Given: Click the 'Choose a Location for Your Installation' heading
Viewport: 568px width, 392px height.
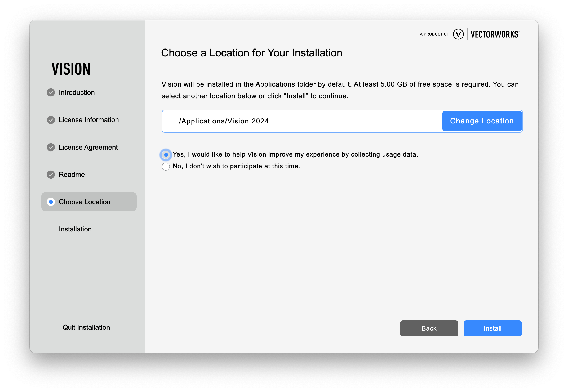Looking at the screenshot, I should 252,53.
